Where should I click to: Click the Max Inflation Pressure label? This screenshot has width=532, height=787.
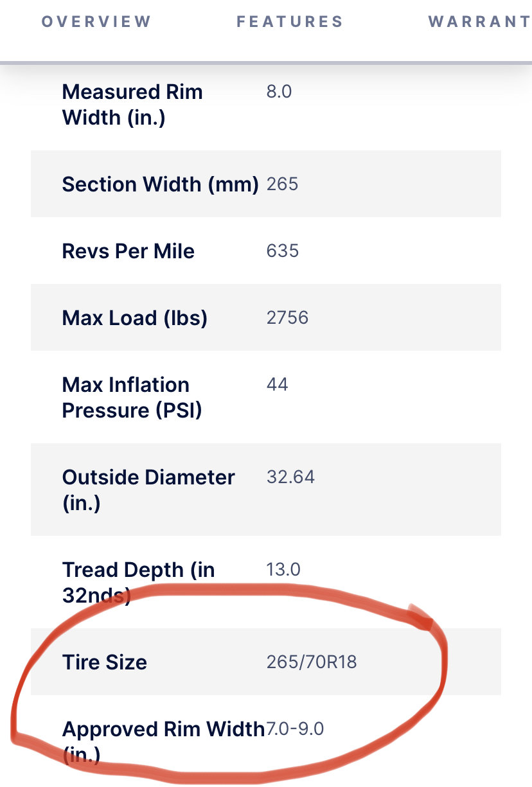coord(132,398)
